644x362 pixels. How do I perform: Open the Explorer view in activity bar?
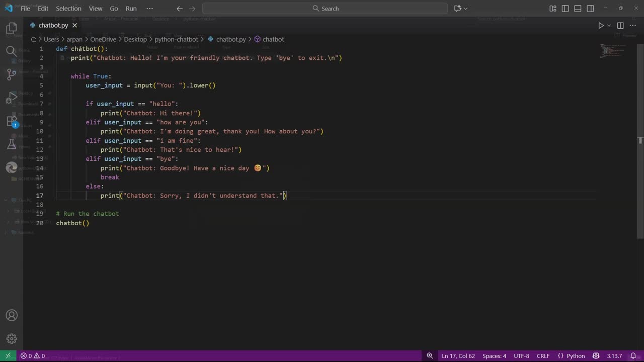tap(11, 29)
